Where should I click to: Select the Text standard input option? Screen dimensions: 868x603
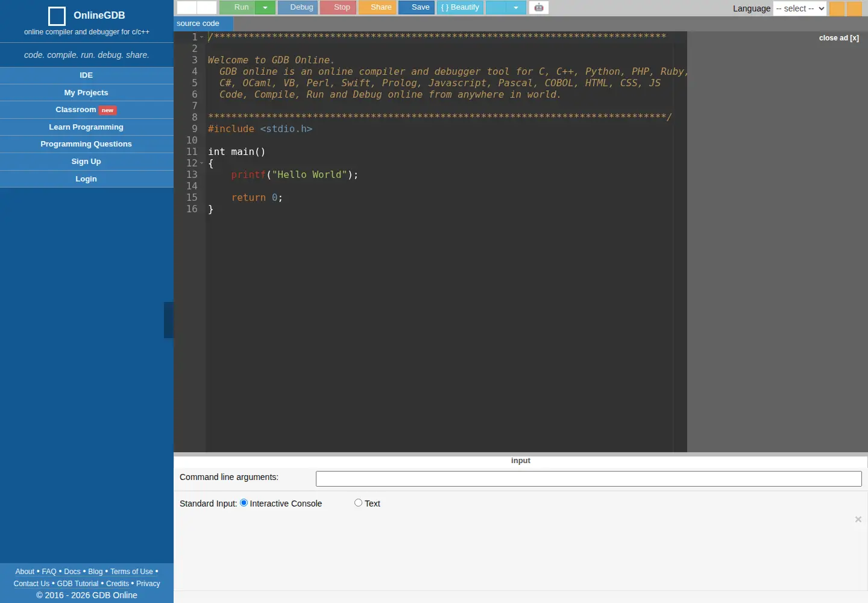pos(359,503)
